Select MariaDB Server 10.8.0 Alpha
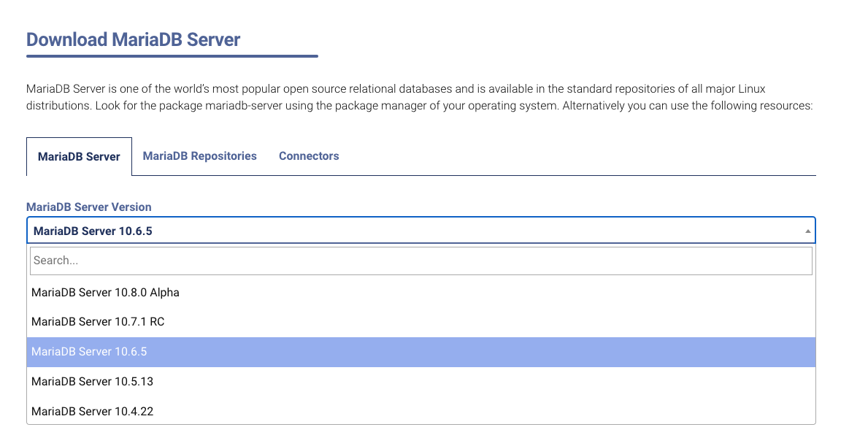Viewport: 868px width, 446px height. [x=420, y=293]
